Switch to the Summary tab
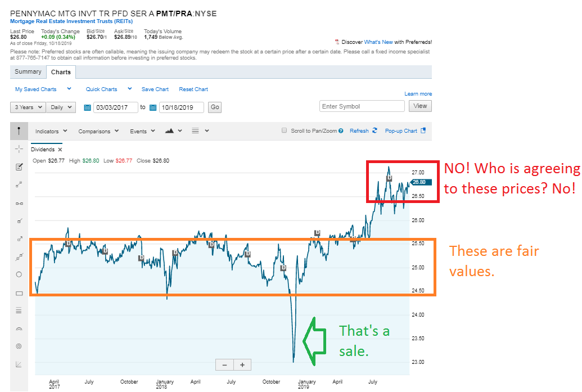This screenshot has height=392, width=582. (28, 72)
